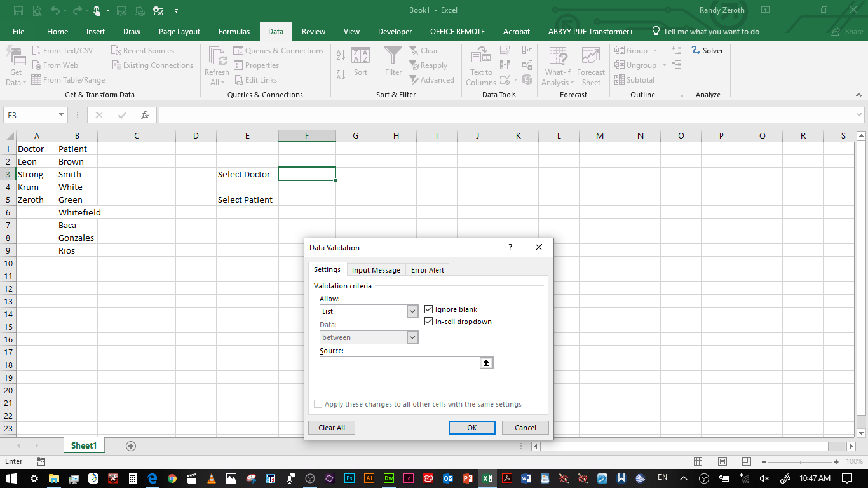The image size is (868, 488).
Task: Confirm validation with the OK button
Action: (471, 427)
